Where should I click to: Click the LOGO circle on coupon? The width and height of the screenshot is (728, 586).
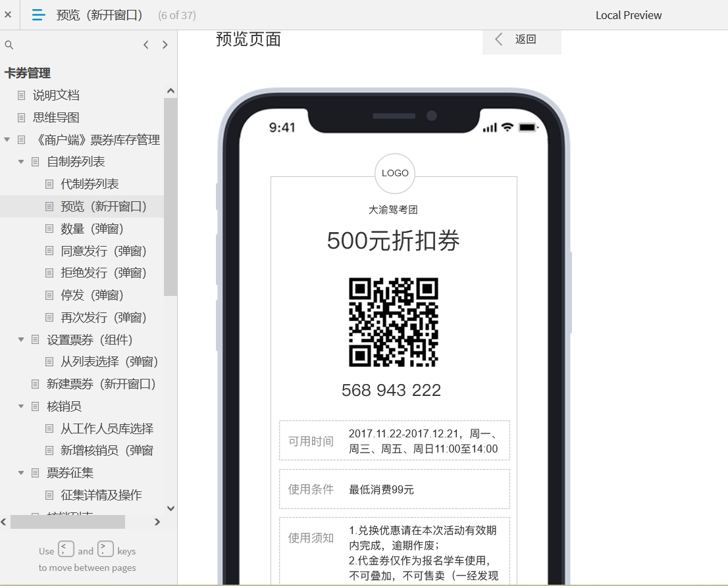tap(395, 173)
